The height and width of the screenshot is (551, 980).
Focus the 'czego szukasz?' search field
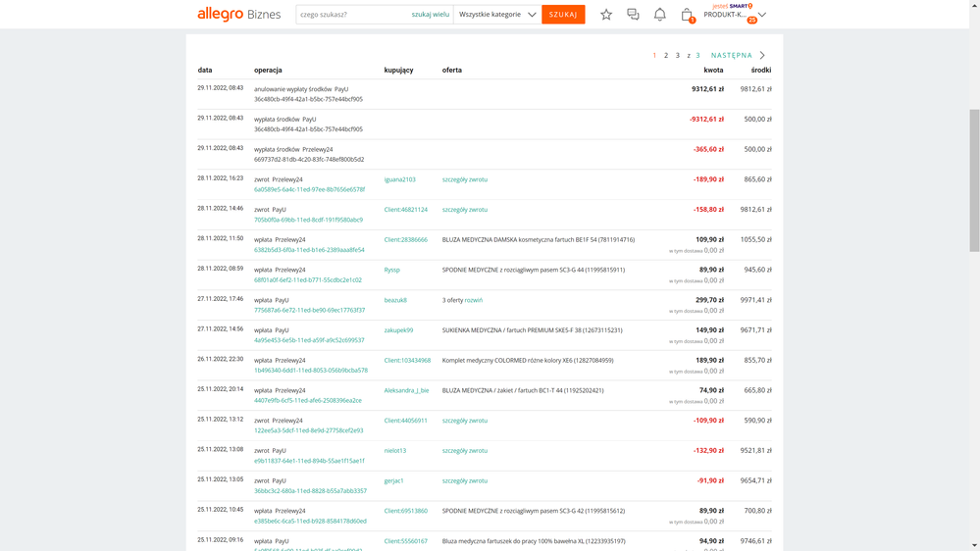coord(351,15)
